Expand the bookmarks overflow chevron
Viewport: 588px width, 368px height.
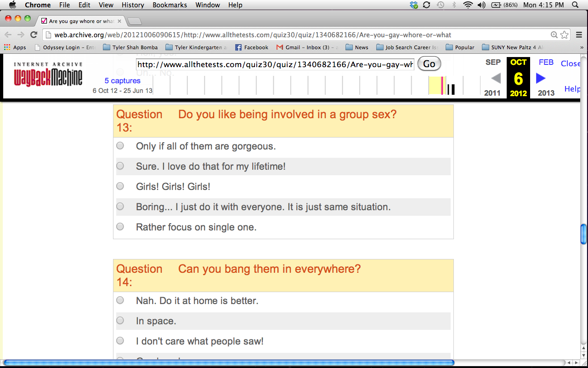point(582,47)
